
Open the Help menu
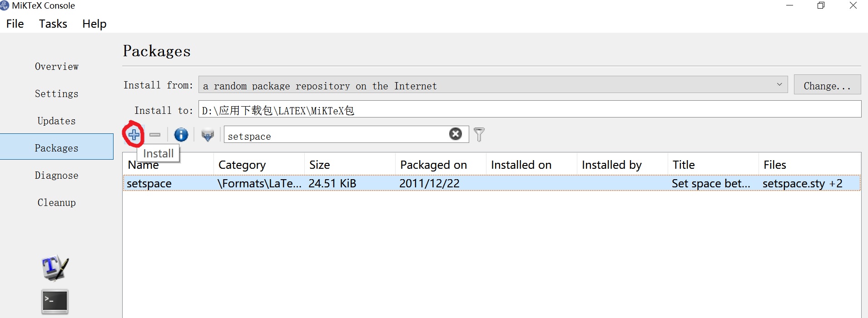coord(94,24)
